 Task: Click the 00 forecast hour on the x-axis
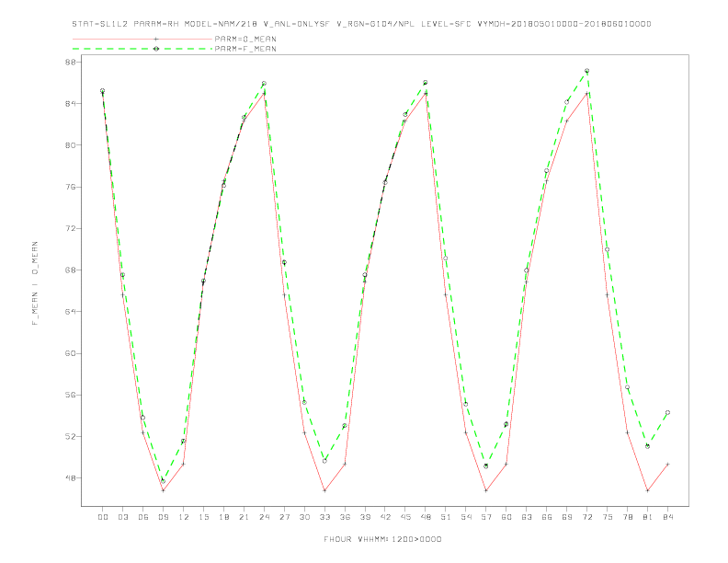tap(103, 517)
